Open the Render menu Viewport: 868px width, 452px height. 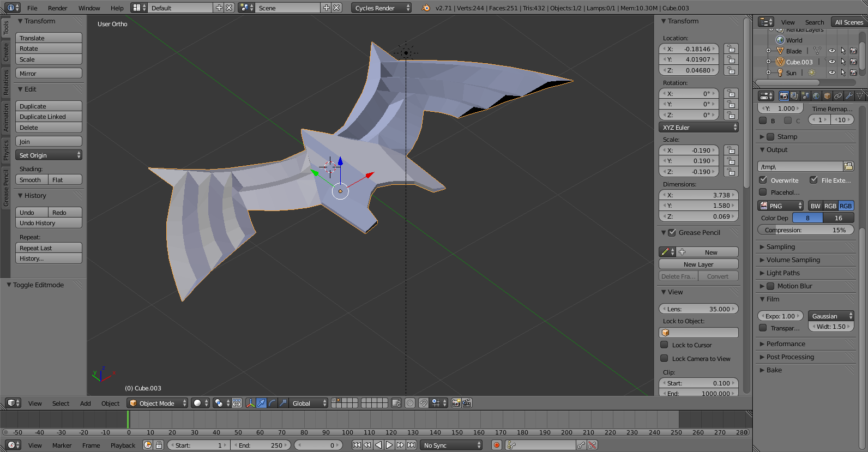pyautogui.click(x=57, y=8)
